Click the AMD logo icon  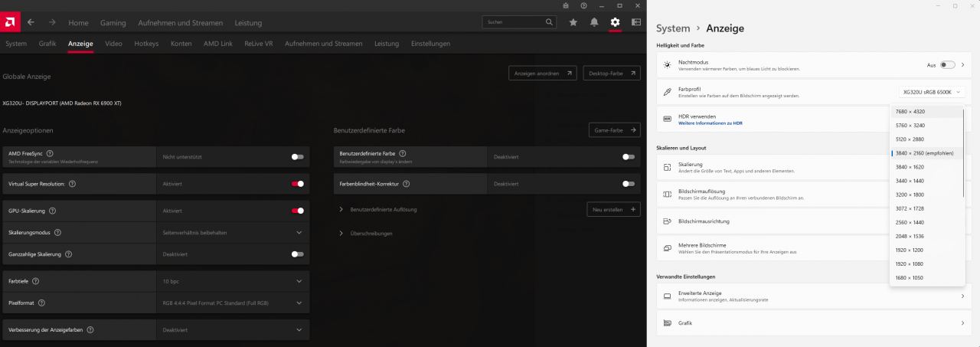(x=10, y=23)
